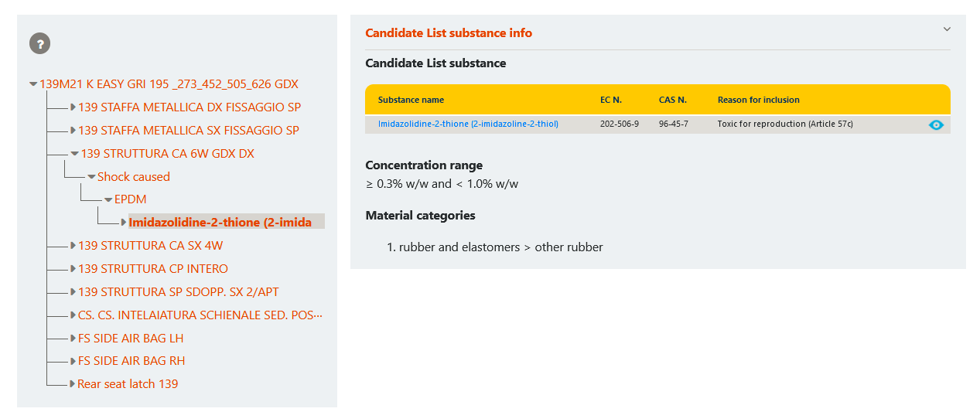Open 139 STRUTTURA SP SDOPP. SX 2/APT
This screenshot has width=980, height=412.
[x=178, y=292]
